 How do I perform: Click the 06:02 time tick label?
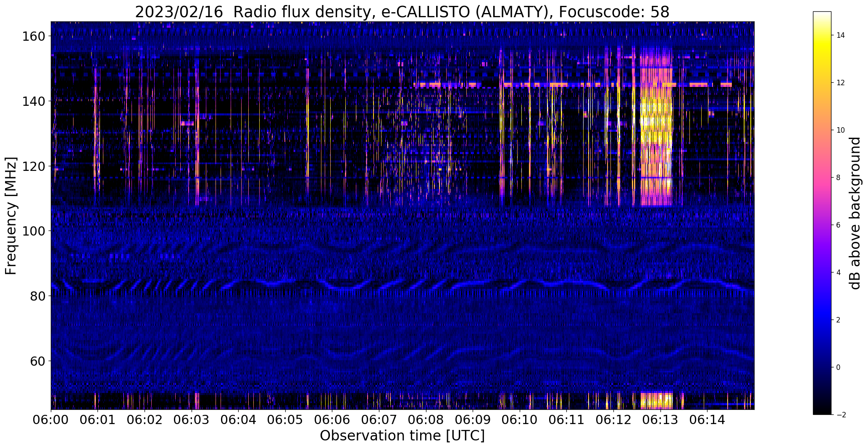pos(145,419)
